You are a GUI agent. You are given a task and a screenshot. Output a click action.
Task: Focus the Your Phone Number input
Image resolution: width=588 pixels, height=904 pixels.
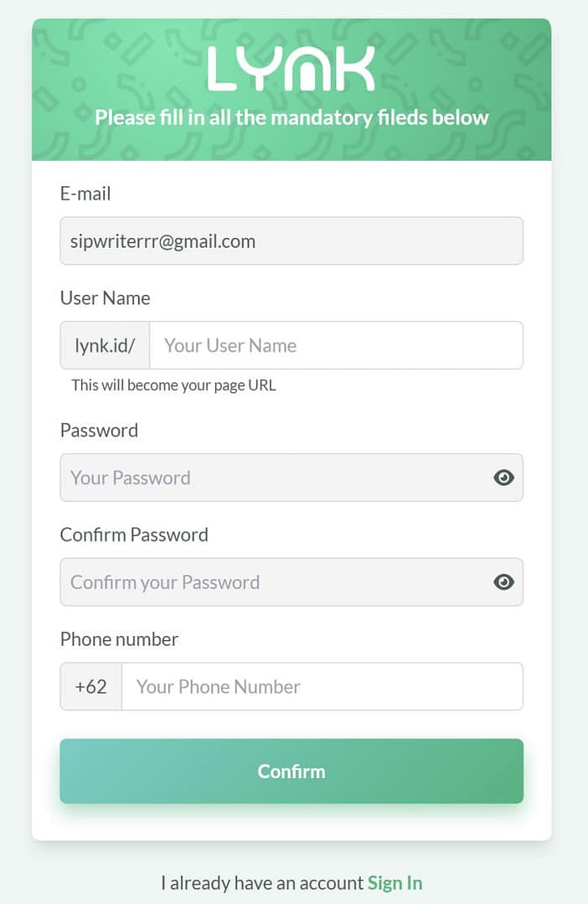click(322, 687)
